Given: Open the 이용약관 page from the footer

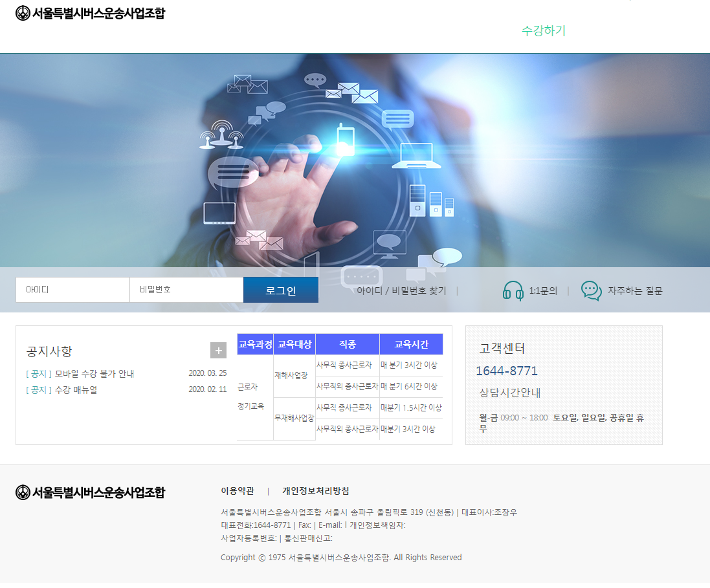Looking at the screenshot, I should 237,490.
